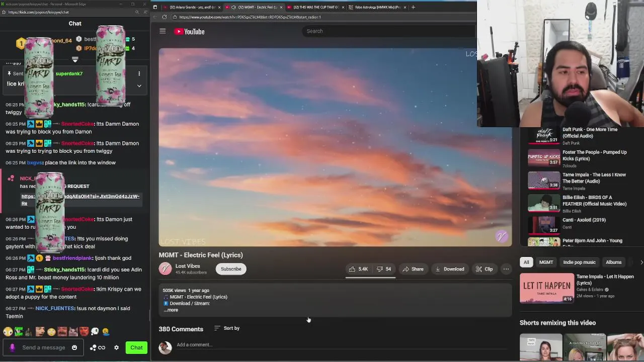Open Tame Impala - Let It Happen title
This screenshot has width=644, height=362.
tap(605, 280)
